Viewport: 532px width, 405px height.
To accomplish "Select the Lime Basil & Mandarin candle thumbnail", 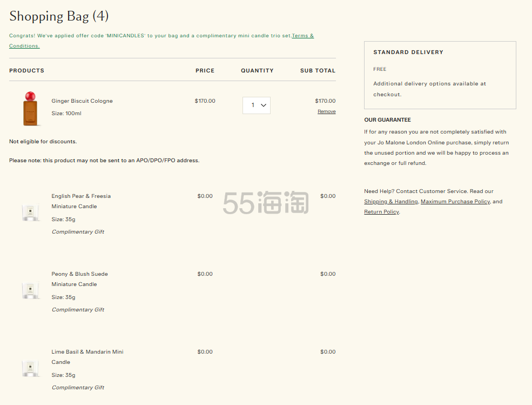I will (30, 368).
